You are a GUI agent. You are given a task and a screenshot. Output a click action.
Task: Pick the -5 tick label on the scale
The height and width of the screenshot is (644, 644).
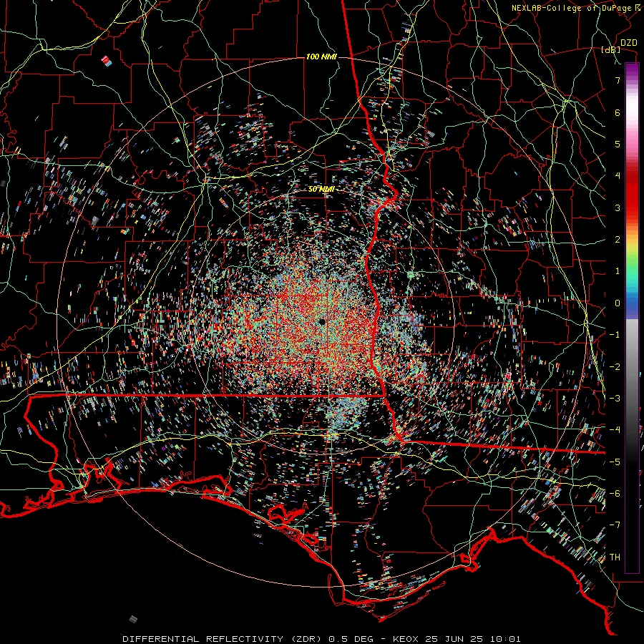point(615,462)
